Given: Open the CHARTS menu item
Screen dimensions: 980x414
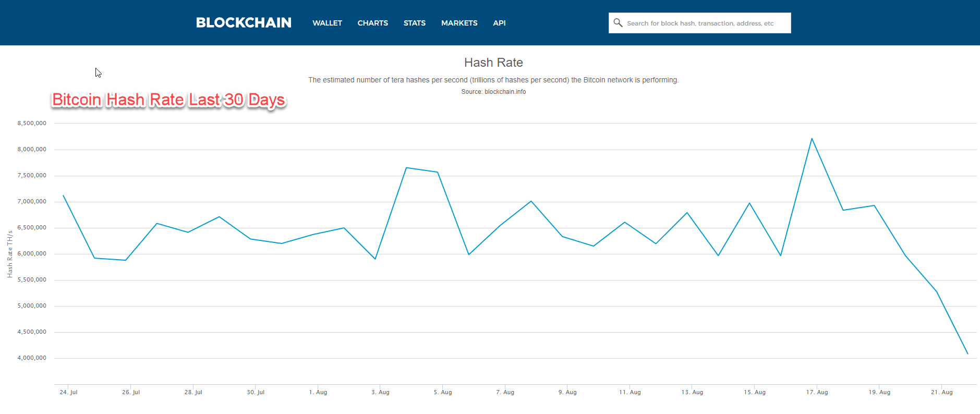Looking at the screenshot, I should (372, 23).
